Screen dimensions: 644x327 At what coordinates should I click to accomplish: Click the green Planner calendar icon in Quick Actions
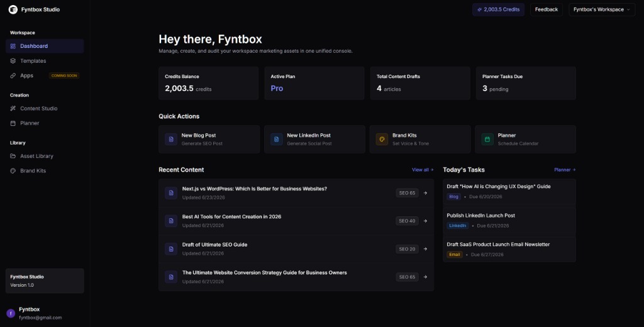(487, 139)
